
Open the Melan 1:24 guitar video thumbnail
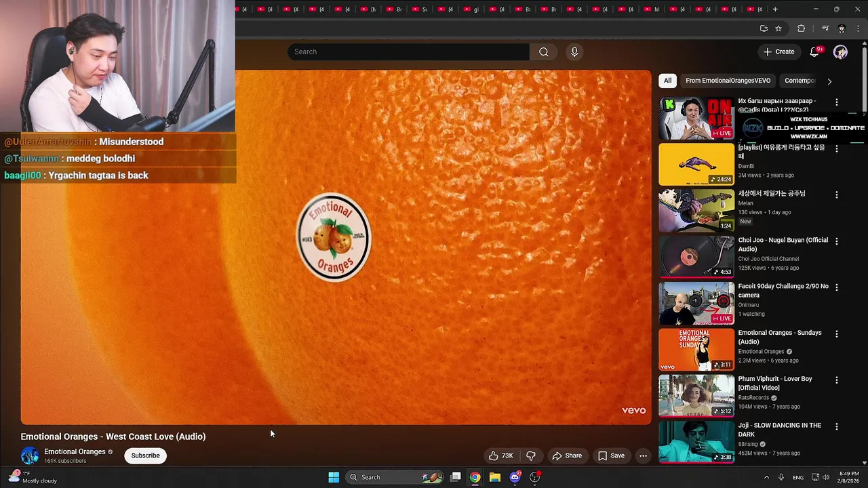pyautogui.click(x=696, y=210)
